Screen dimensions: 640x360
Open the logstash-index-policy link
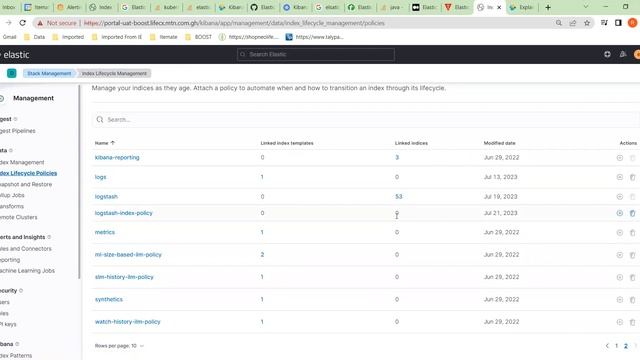point(123,213)
